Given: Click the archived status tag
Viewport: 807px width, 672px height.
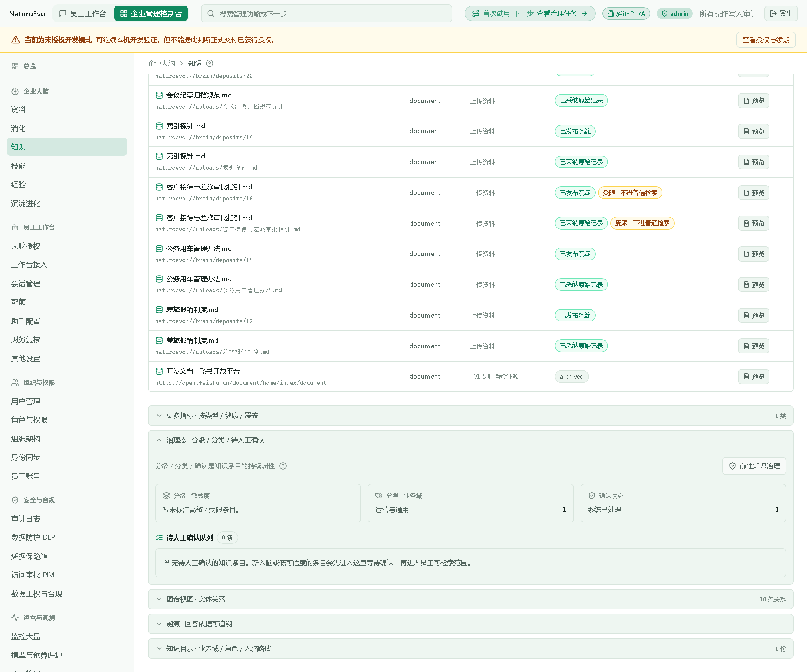Looking at the screenshot, I should click(571, 376).
